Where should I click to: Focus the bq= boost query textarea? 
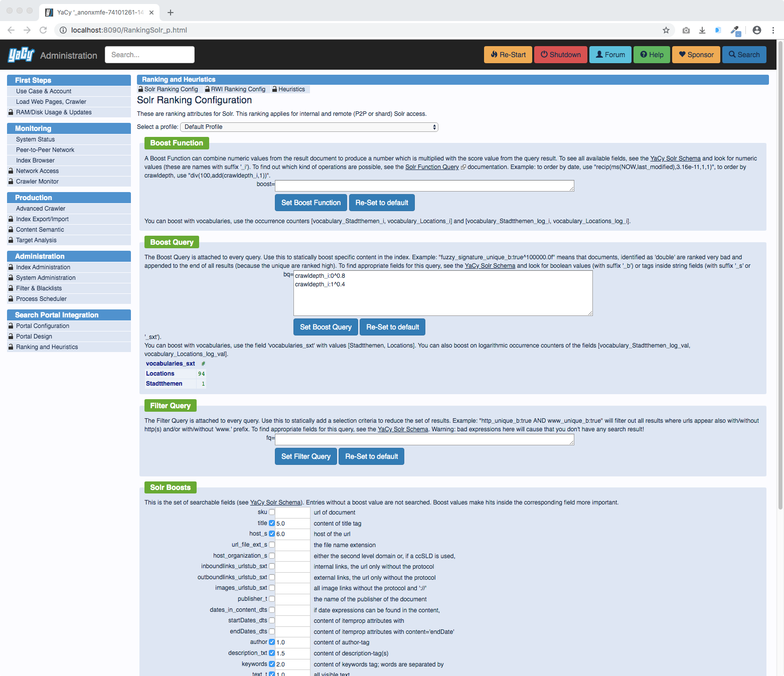(x=443, y=293)
